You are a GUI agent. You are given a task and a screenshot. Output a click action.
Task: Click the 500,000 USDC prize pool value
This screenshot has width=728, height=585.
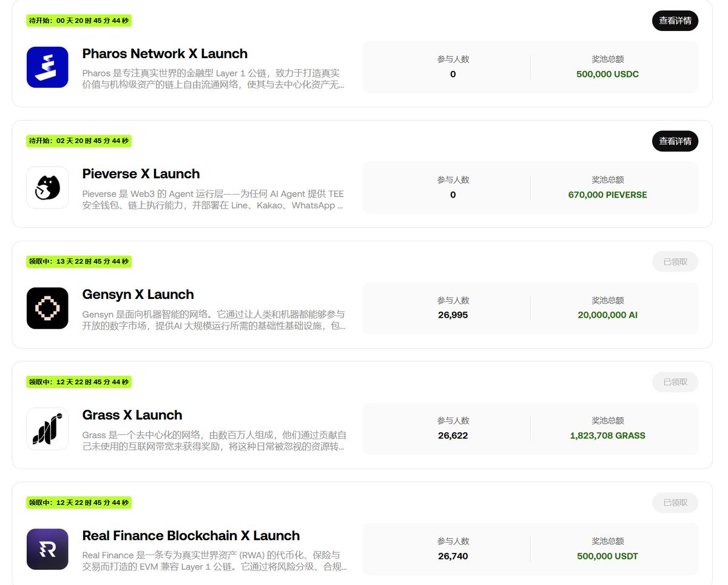[607, 74]
